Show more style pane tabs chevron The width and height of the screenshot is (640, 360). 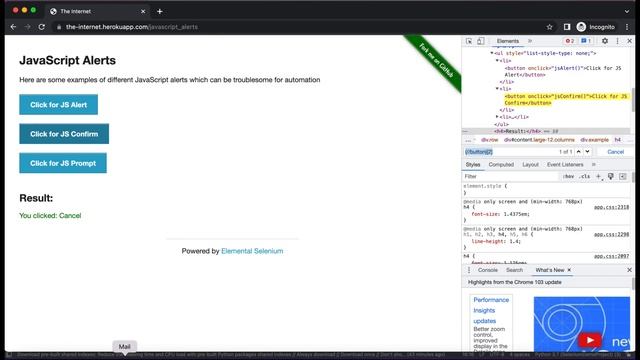coord(594,164)
